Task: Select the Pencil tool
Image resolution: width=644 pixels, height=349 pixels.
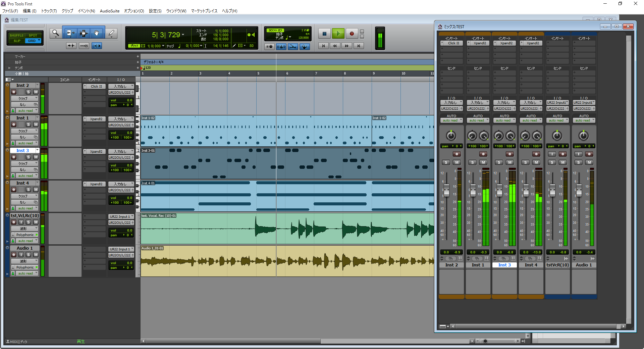Action: [x=111, y=33]
